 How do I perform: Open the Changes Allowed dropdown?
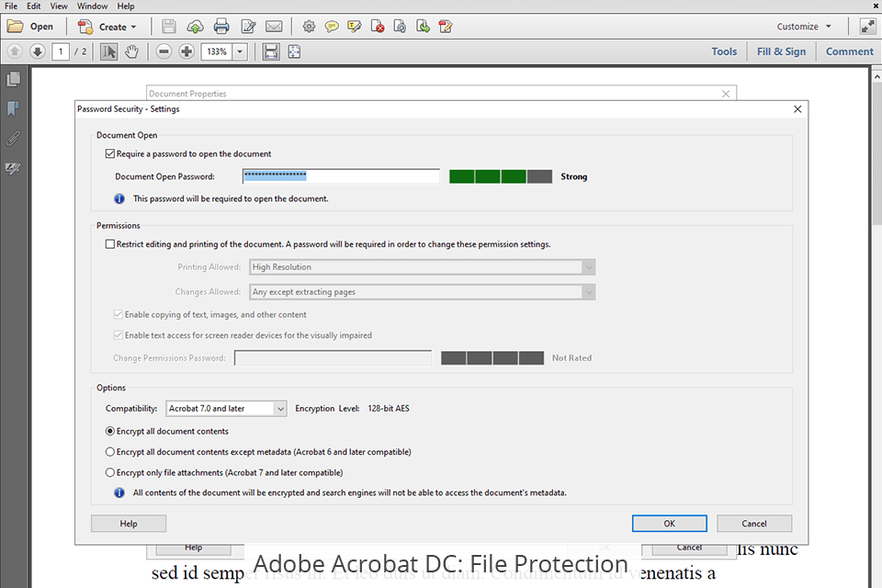click(422, 292)
